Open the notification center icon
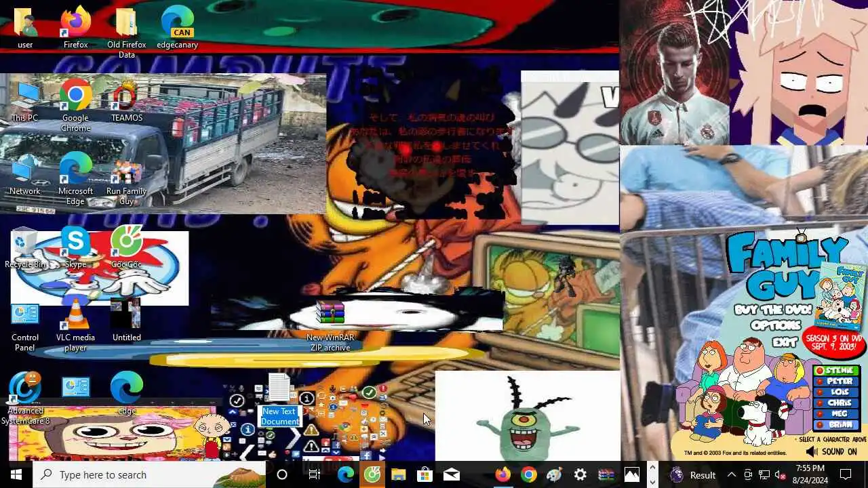The height and width of the screenshot is (488, 868). (x=846, y=474)
